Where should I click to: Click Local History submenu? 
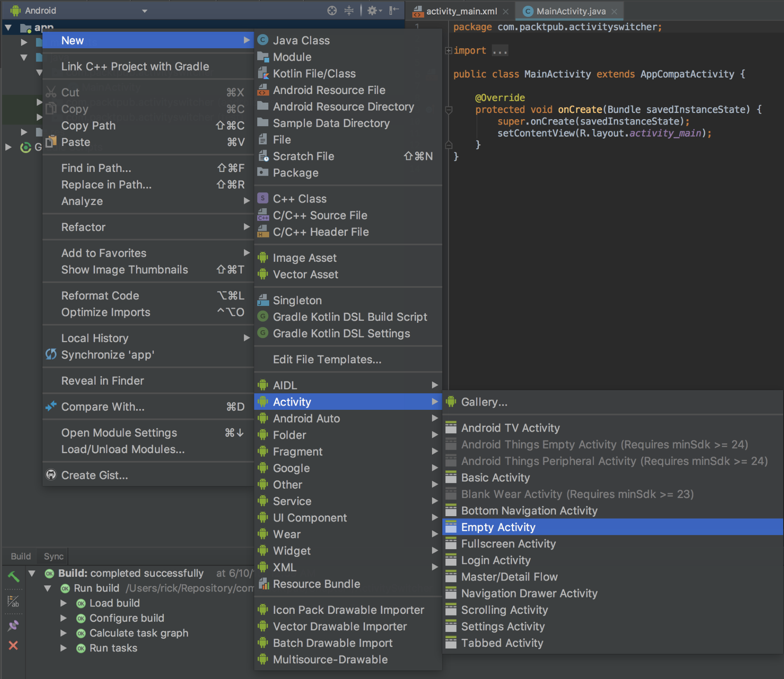point(148,338)
